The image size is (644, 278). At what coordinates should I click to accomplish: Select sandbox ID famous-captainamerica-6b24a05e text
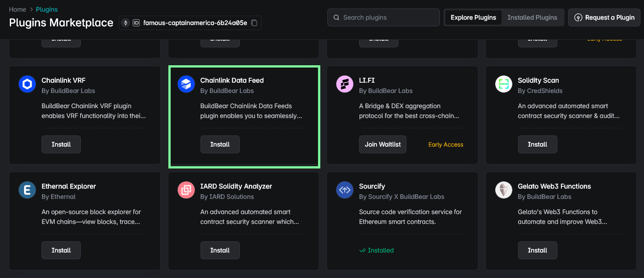pyautogui.click(x=195, y=23)
